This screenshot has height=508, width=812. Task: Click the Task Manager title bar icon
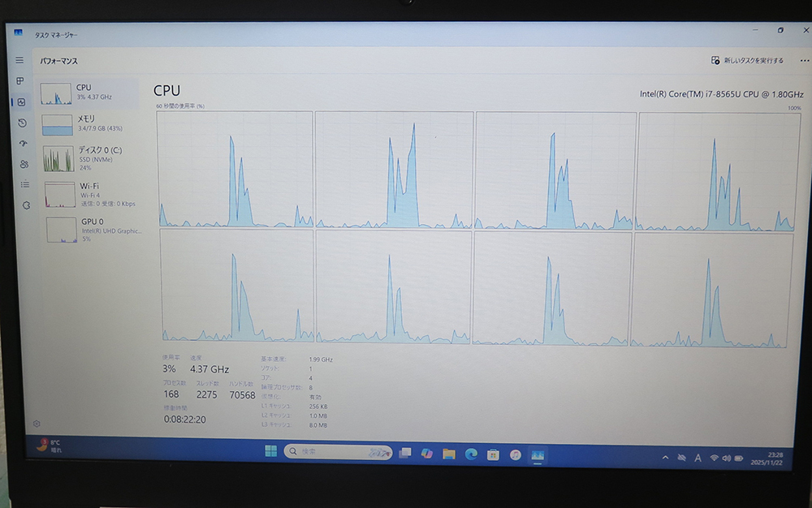[x=18, y=32]
